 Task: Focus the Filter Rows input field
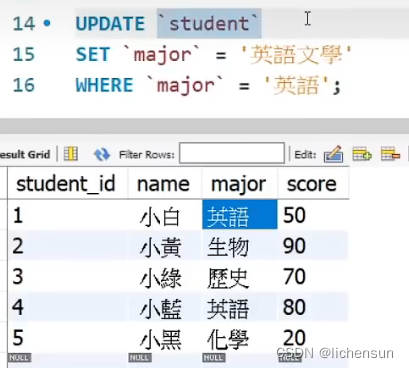(x=232, y=153)
